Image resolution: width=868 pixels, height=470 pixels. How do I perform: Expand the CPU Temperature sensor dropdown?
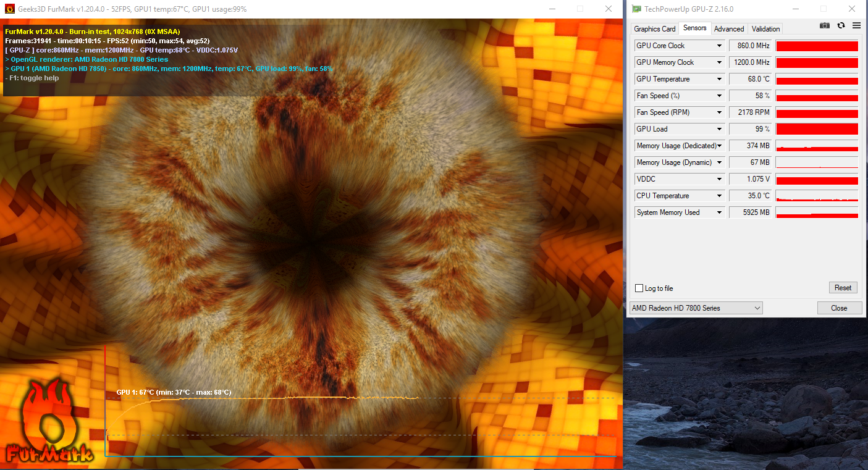pyautogui.click(x=719, y=196)
